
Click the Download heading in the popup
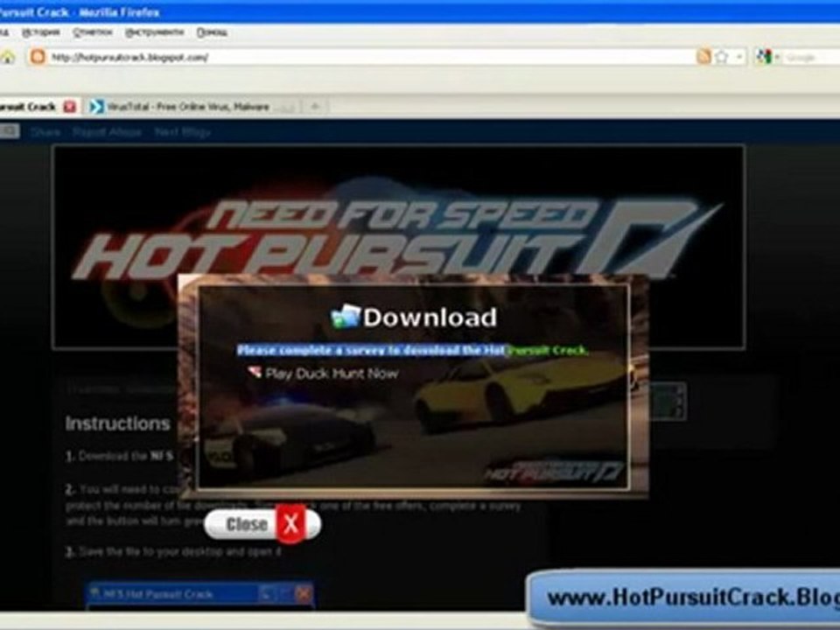430,317
